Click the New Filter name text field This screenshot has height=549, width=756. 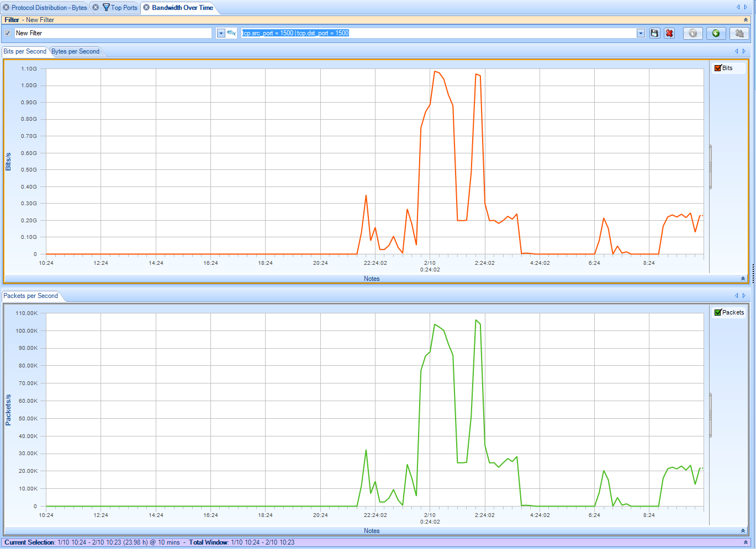coord(113,33)
